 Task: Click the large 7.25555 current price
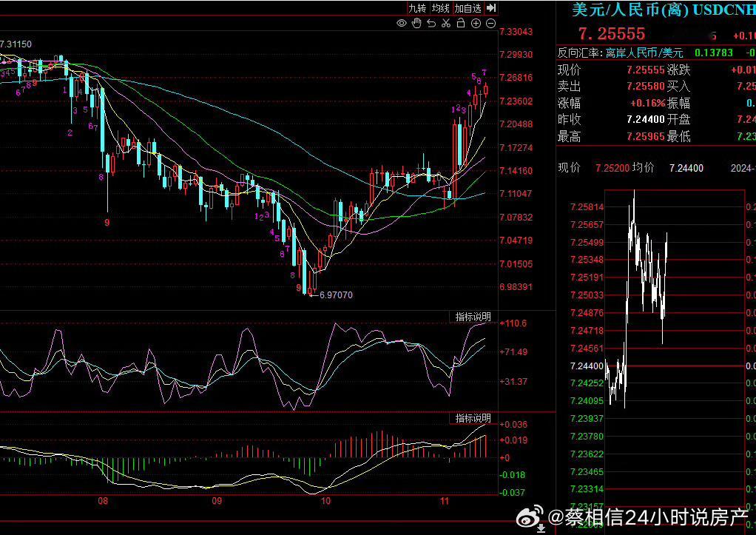pos(611,34)
